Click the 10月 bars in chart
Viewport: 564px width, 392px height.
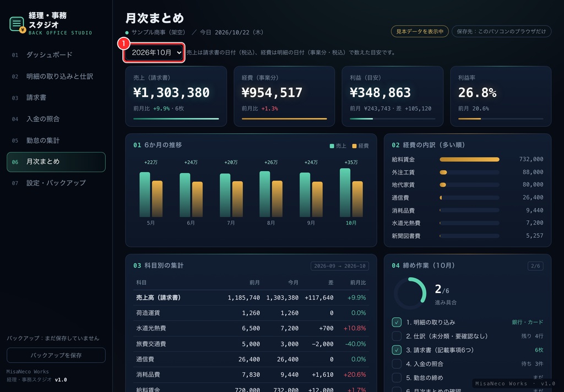(x=351, y=193)
